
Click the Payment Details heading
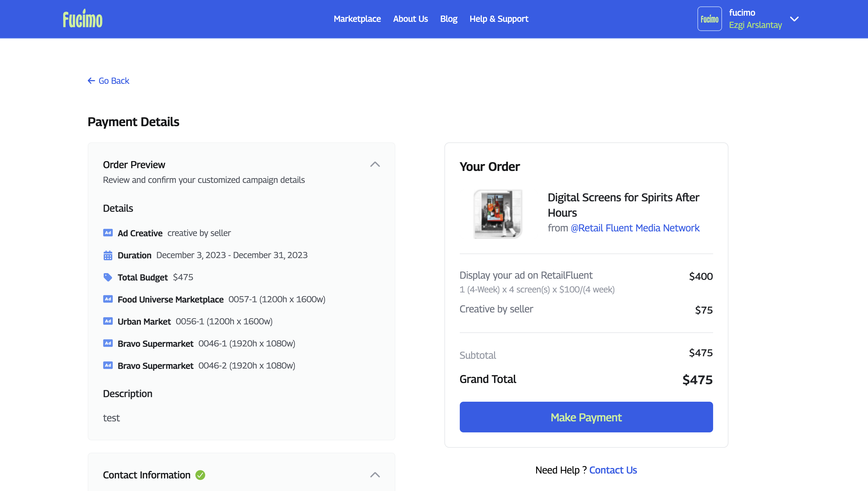[133, 122]
